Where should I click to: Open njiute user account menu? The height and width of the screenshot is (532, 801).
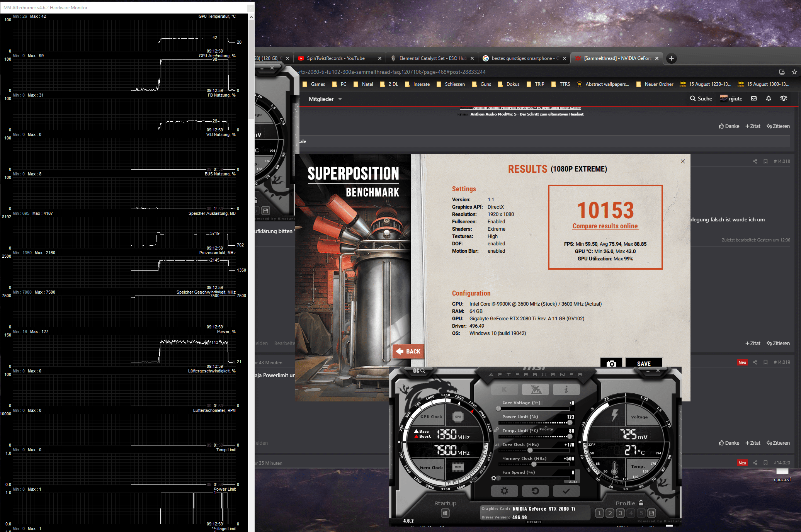[x=731, y=99]
